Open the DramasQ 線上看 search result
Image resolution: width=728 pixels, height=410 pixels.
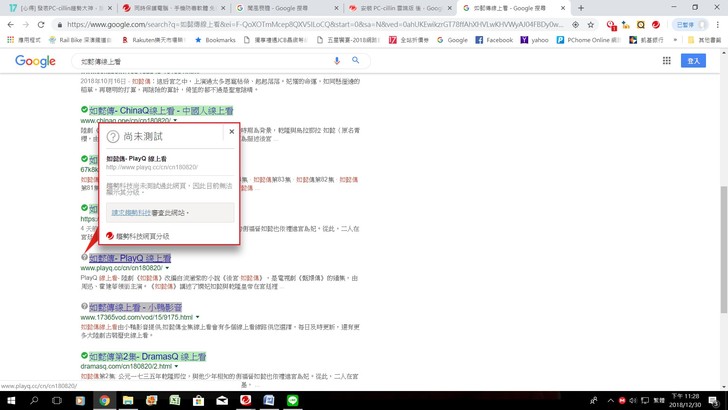tap(148, 357)
